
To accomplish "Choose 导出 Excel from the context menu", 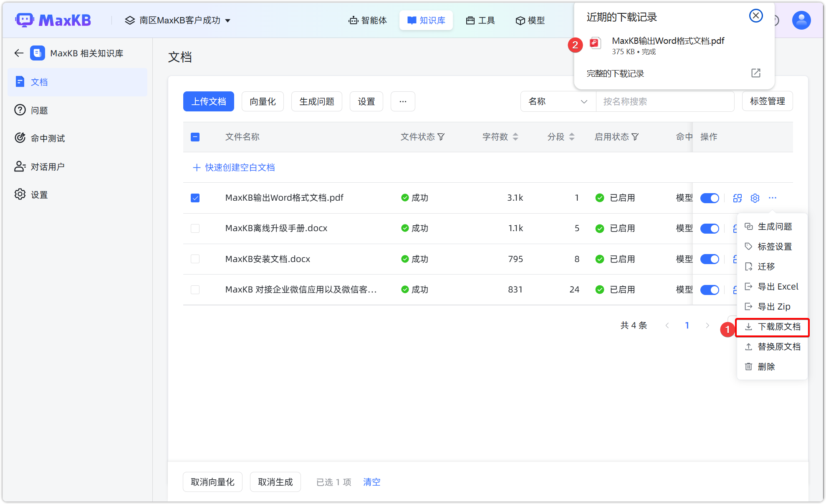I will click(772, 286).
